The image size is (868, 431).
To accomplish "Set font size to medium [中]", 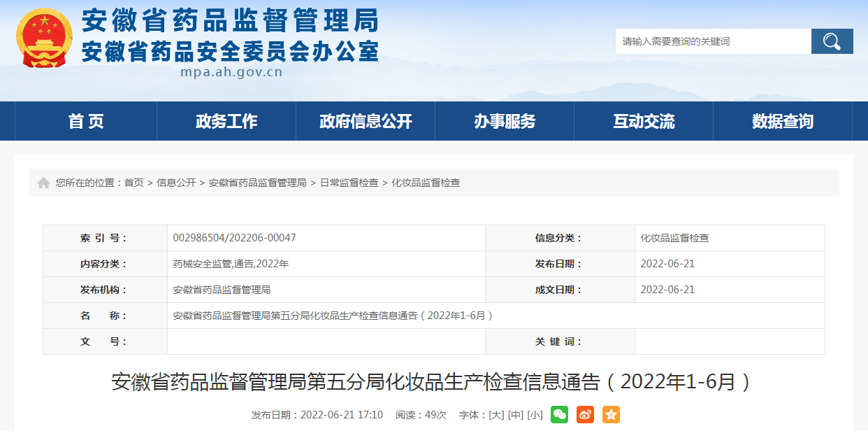I will pos(516,415).
